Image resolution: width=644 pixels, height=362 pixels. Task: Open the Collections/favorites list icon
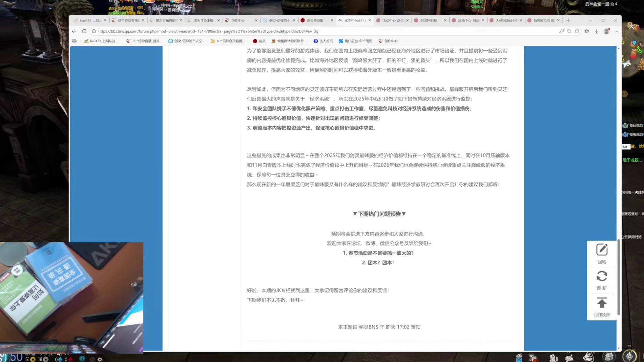[x=587, y=31]
